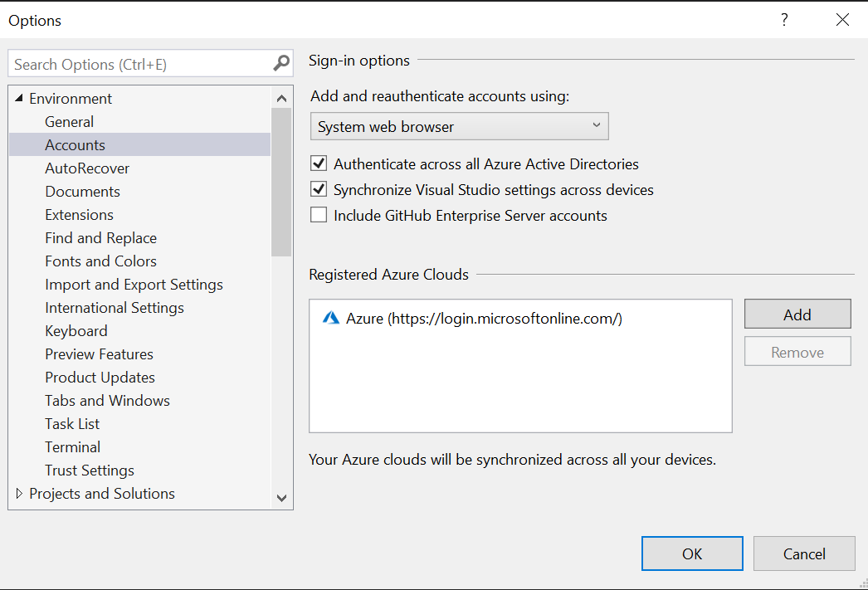Click the Add button for Azure Clouds
The width and height of the screenshot is (868, 590).
click(797, 315)
